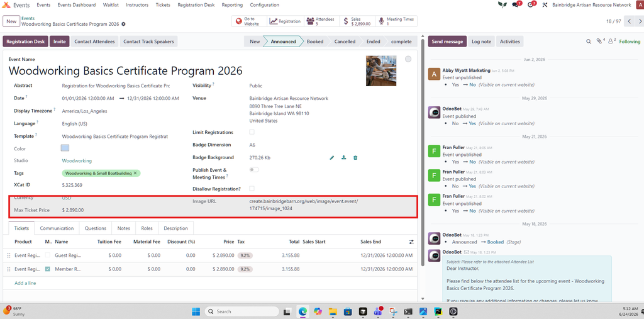
Task: Open the Badge Dimension A6 dropdown
Action: (x=304, y=145)
